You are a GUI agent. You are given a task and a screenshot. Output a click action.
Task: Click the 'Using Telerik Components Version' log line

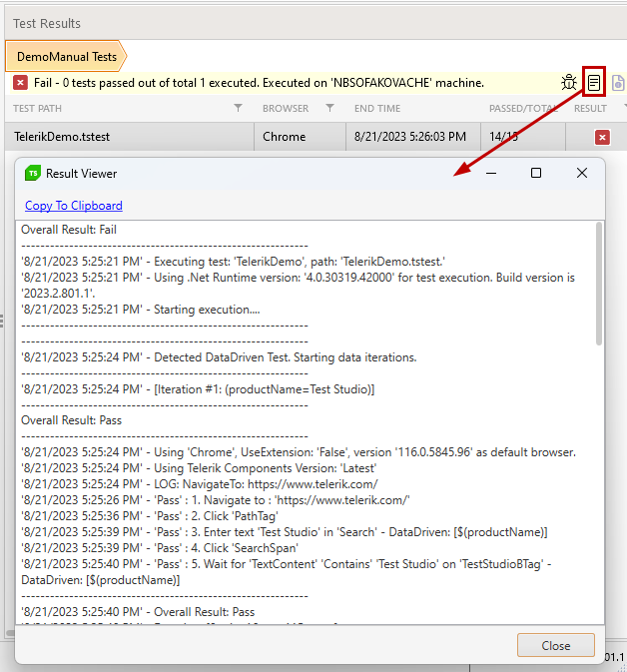[x=199, y=468]
